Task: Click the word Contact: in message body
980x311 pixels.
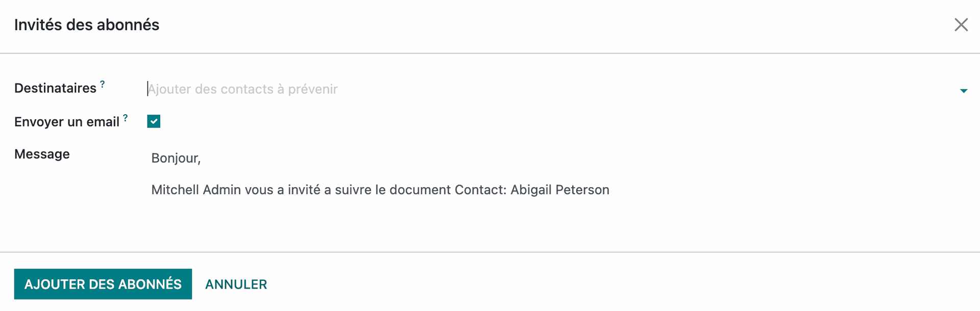Action: [x=480, y=190]
